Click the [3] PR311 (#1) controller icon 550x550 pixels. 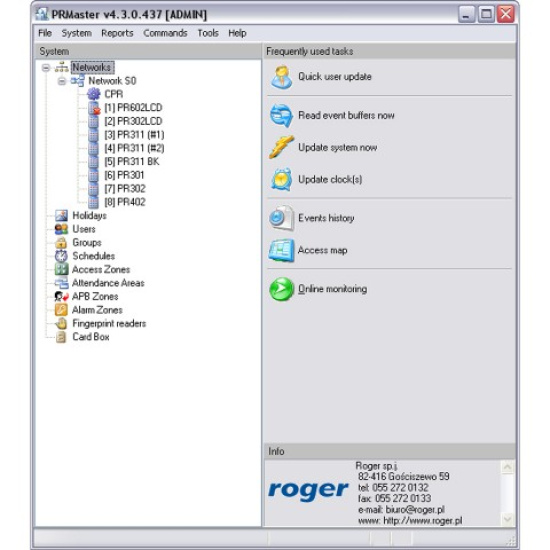coord(93,135)
